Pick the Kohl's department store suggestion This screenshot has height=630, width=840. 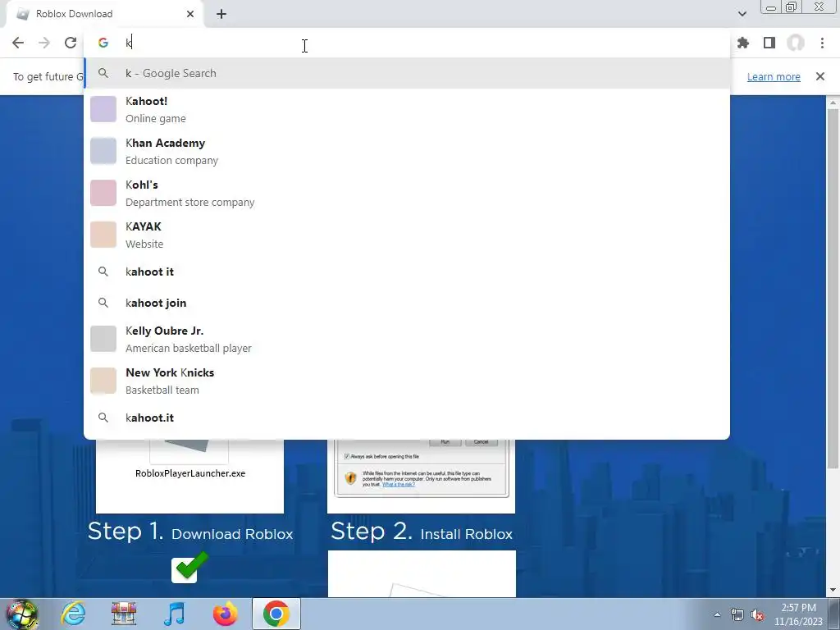click(x=407, y=193)
